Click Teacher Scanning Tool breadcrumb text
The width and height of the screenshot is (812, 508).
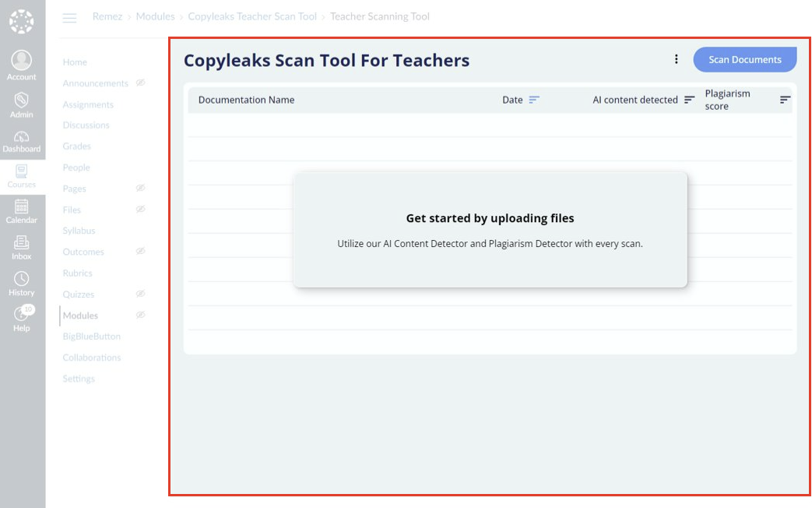(380, 16)
